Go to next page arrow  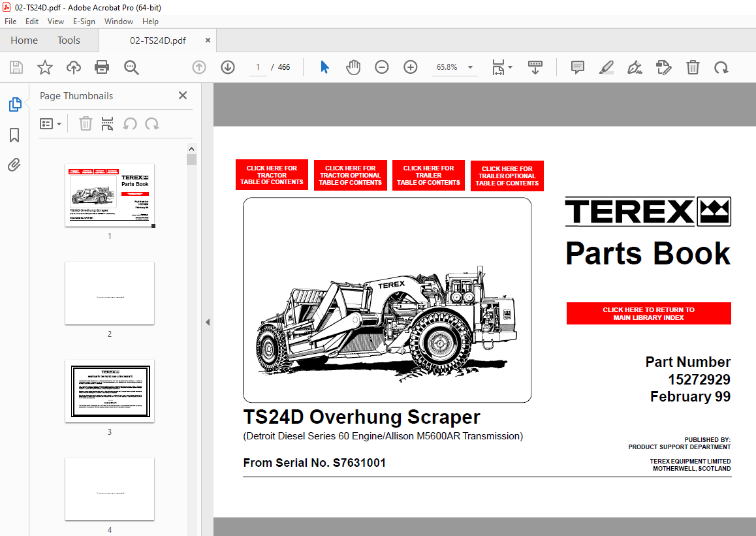[228, 67]
